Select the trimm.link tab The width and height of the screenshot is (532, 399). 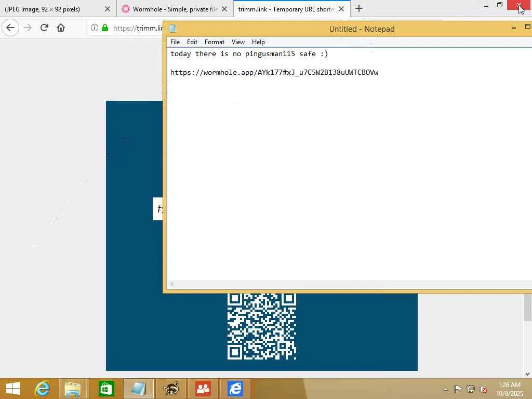(292, 9)
